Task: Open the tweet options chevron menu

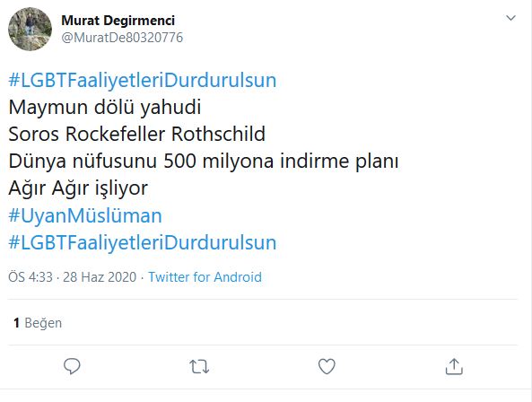Action: 510,18
